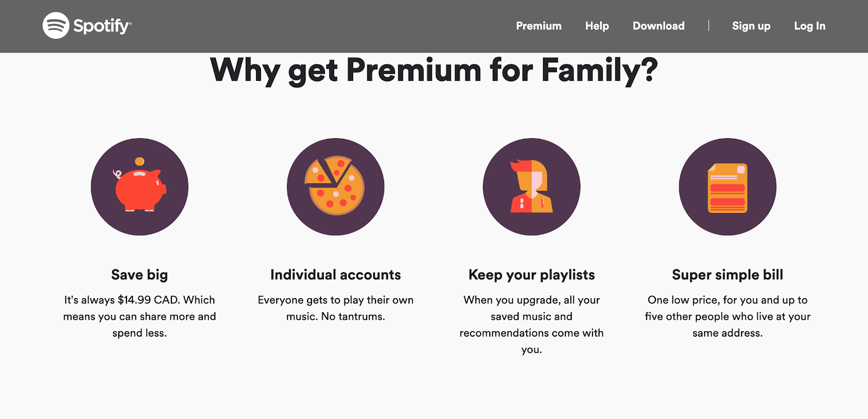Select the piggy bank Save big icon

[x=139, y=186]
